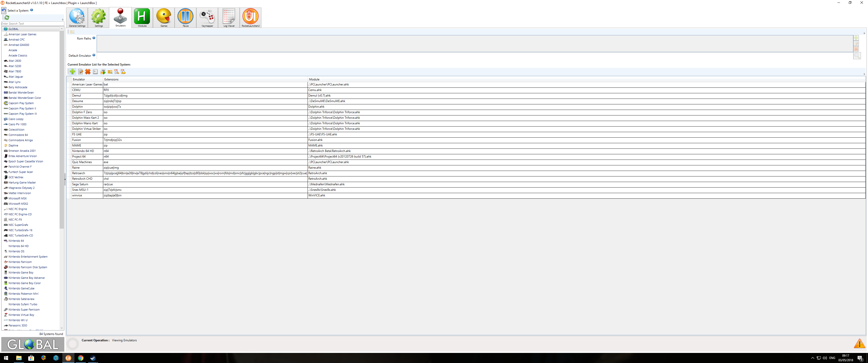Open the RocketLauncherUI tab
Viewport: 868px width, 363px height.
[x=250, y=17]
